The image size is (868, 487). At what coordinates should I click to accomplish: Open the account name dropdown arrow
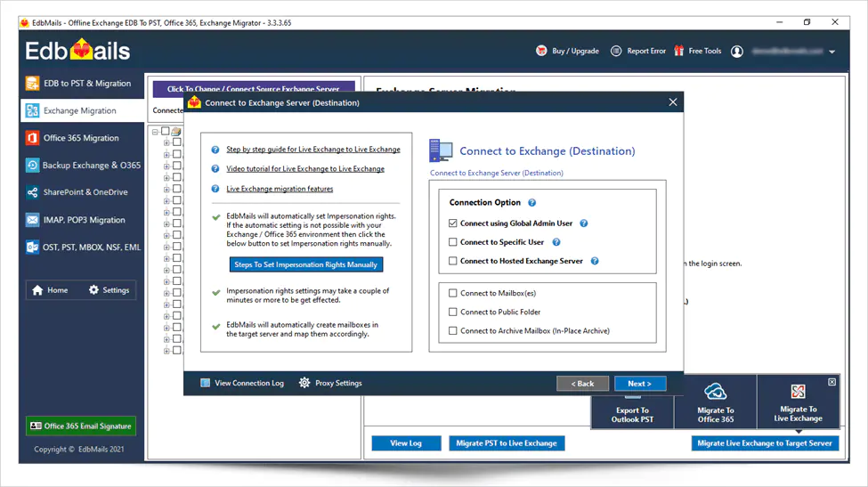pos(832,52)
